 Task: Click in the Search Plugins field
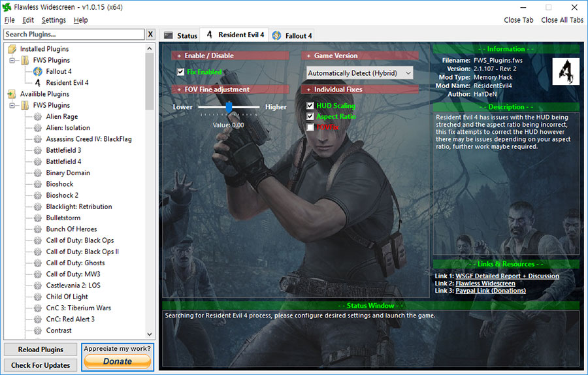coord(74,34)
